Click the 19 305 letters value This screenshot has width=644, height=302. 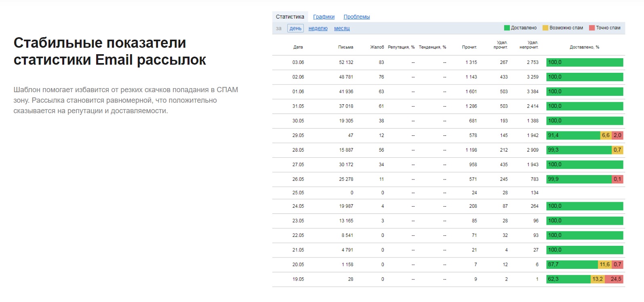[346, 121]
